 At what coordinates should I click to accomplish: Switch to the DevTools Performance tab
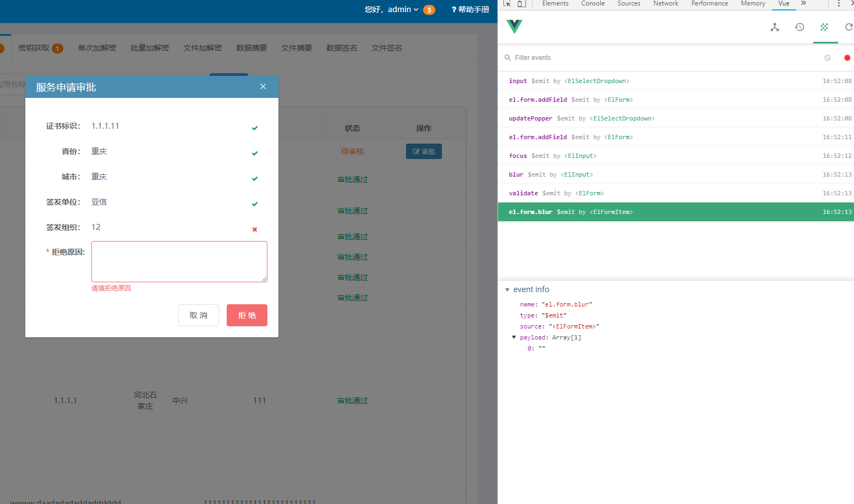709,3
